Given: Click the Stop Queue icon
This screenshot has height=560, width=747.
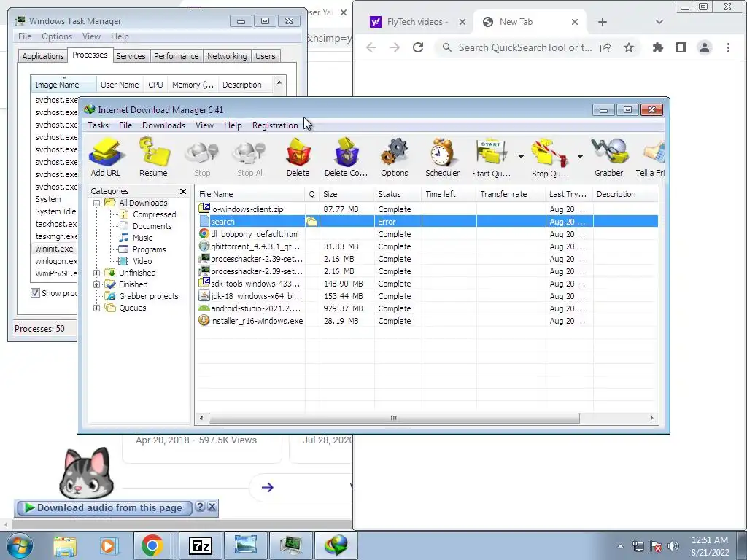Looking at the screenshot, I should point(550,157).
